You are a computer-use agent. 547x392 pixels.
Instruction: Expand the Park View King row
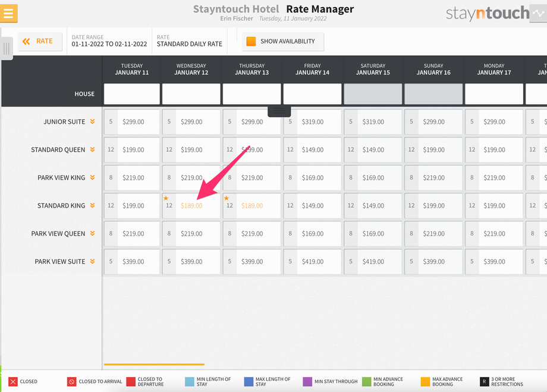click(92, 177)
